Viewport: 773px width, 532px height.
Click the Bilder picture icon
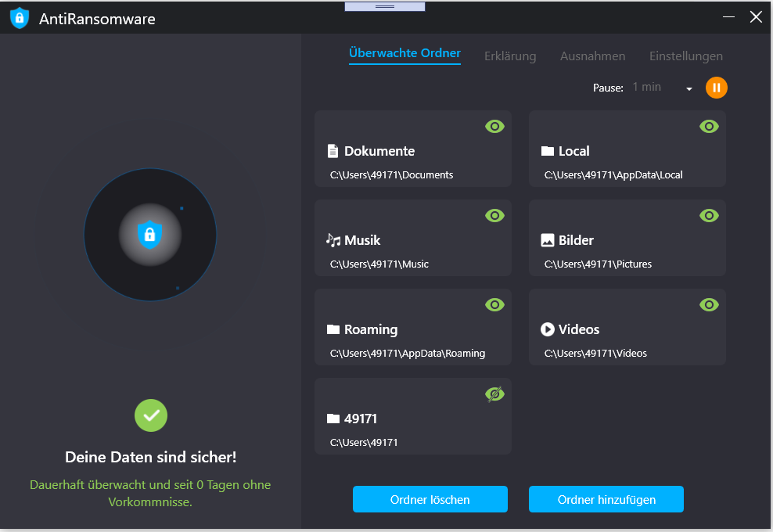548,240
